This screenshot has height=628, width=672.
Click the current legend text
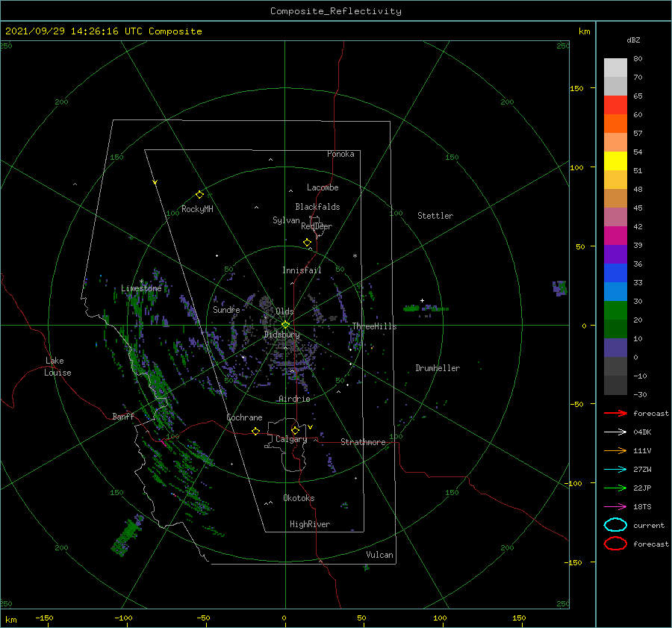click(649, 525)
